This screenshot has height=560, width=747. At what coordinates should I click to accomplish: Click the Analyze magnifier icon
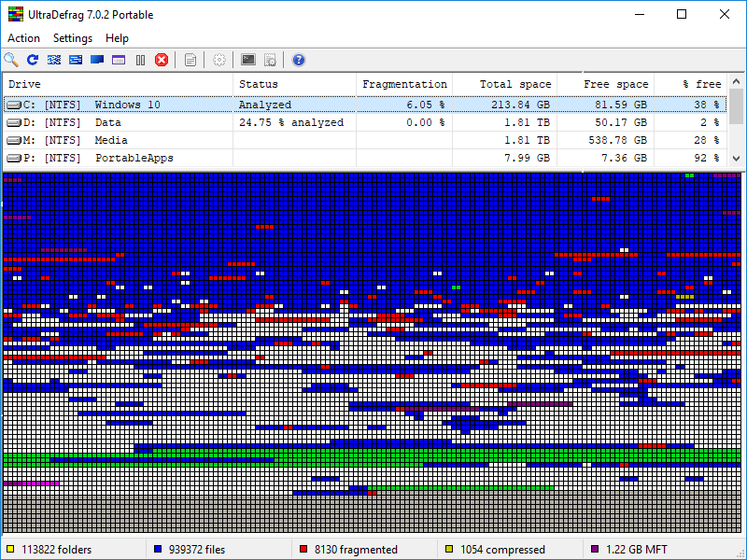pyautogui.click(x=11, y=60)
